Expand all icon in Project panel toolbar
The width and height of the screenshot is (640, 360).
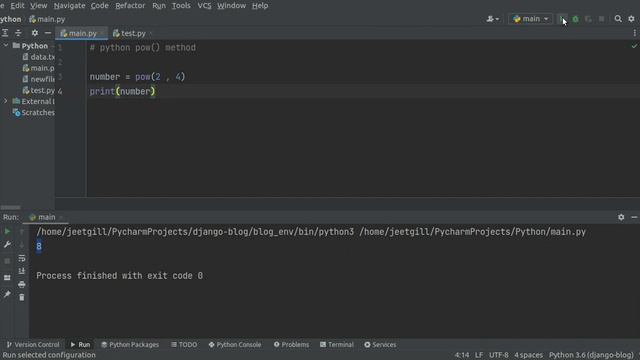click(5, 33)
